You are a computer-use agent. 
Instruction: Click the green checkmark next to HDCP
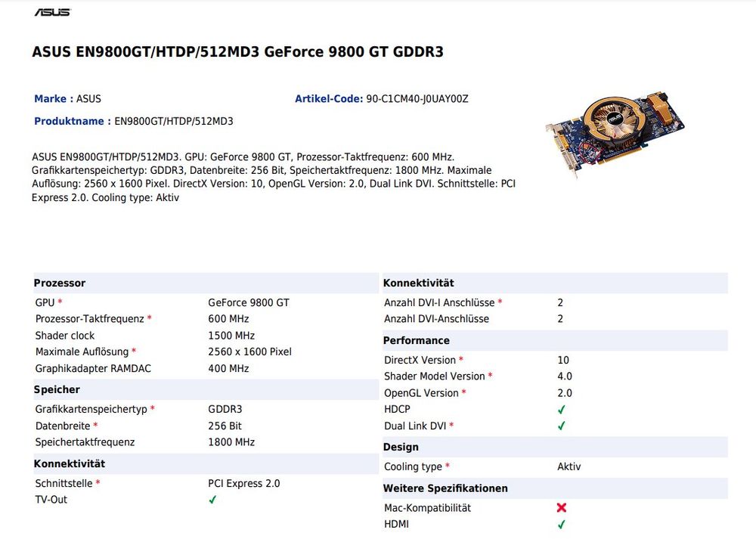point(562,409)
